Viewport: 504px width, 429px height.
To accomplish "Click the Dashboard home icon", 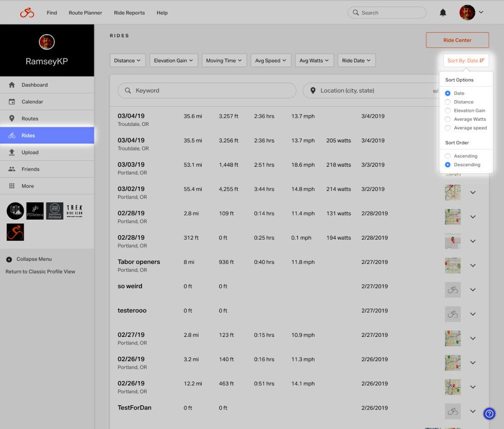I will (x=12, y=85).
